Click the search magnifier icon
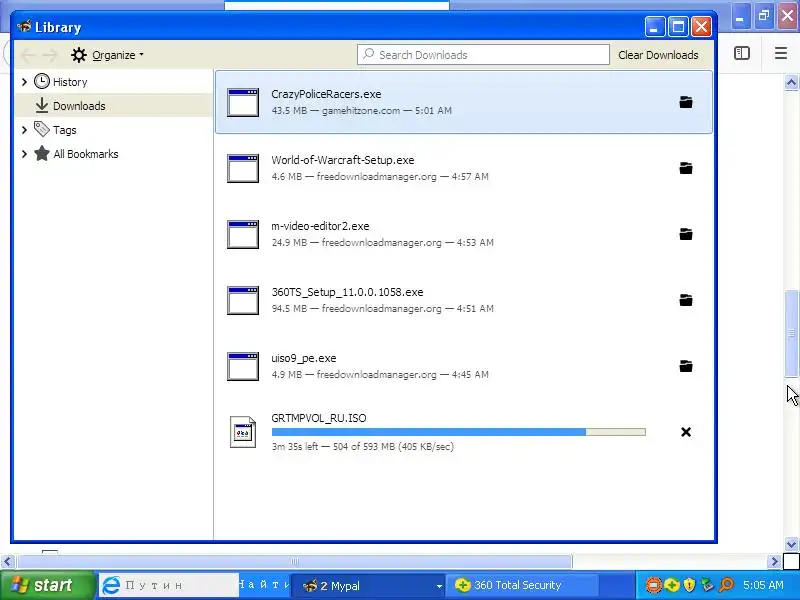800x600 pixels. 368,54
